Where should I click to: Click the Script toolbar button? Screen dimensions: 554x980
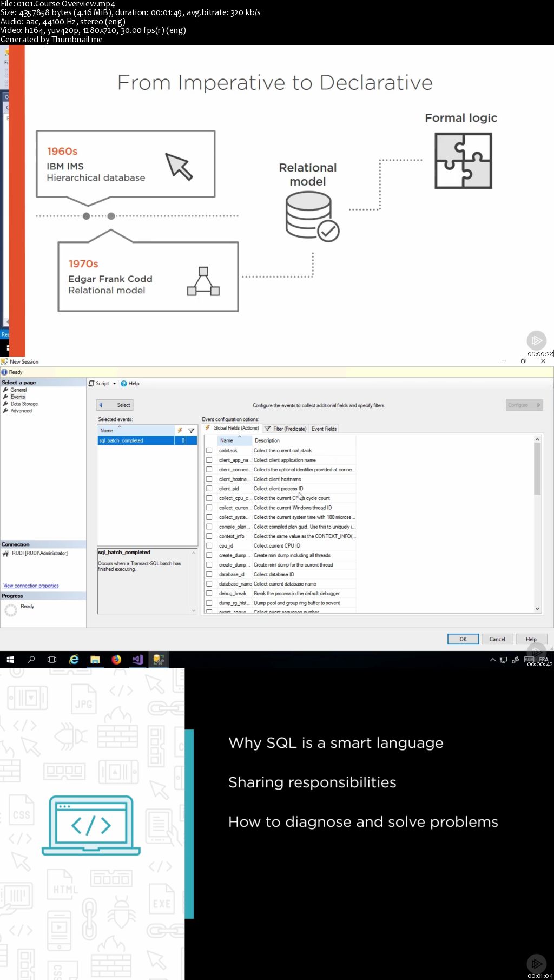[x=99, y=383]
